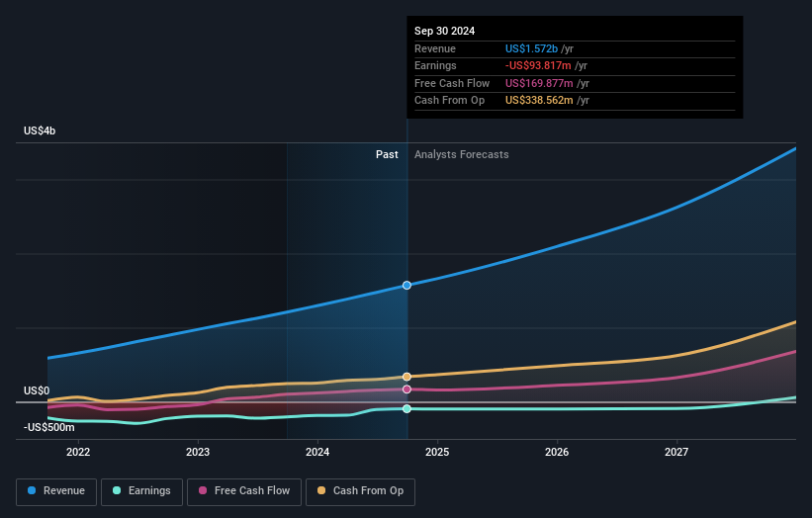
Task: Click the Sep 30 2024 tooltip date
Action: tap(444, 31)
